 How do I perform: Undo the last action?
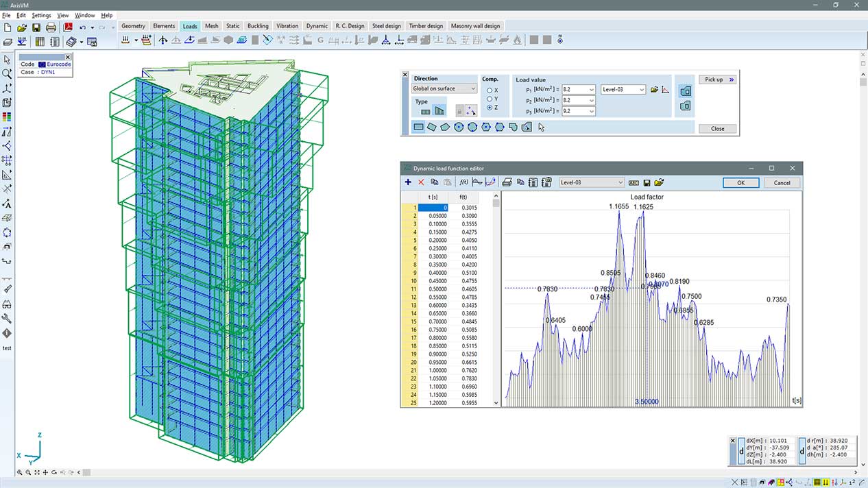click(82, 27)
